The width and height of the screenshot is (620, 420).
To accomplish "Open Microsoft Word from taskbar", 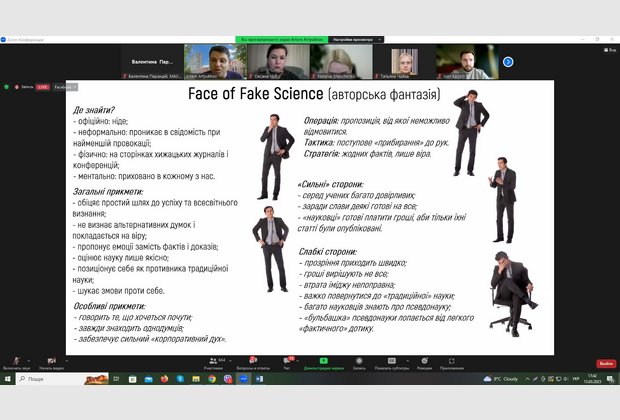I will 259,379.
